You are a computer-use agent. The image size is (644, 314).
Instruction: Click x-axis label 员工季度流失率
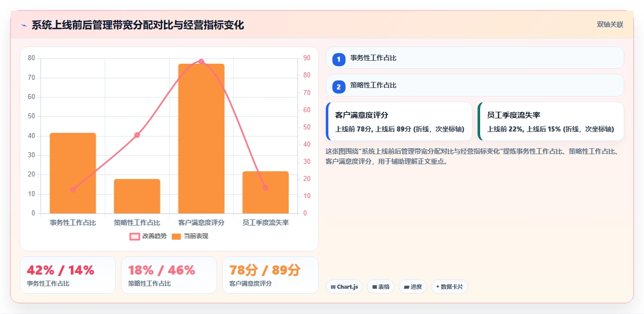pyautogui.click(x=266, y=222)
